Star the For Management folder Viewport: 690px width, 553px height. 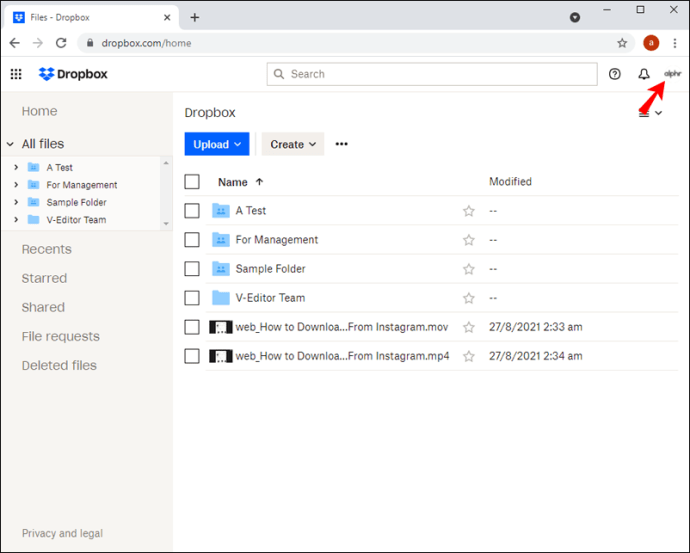469,240
